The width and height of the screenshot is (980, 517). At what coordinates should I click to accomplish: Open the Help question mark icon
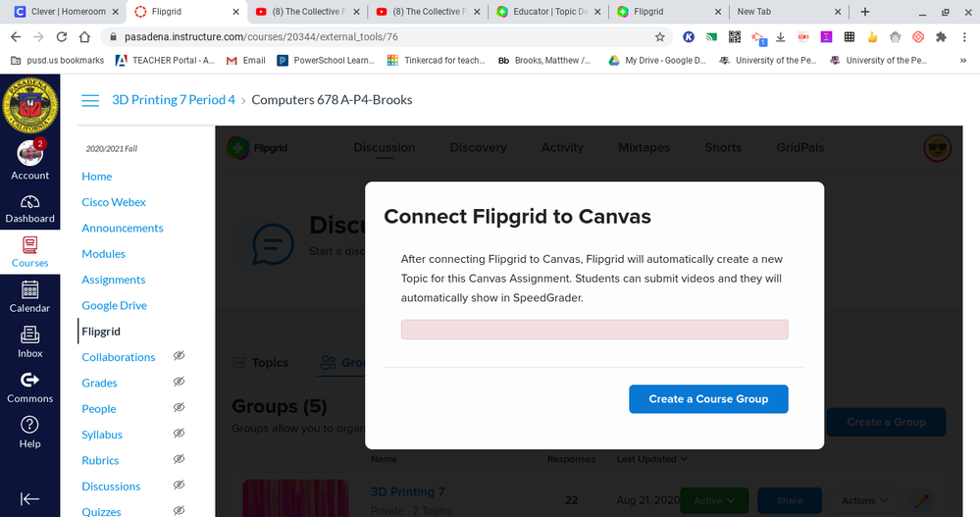[29, 431]
